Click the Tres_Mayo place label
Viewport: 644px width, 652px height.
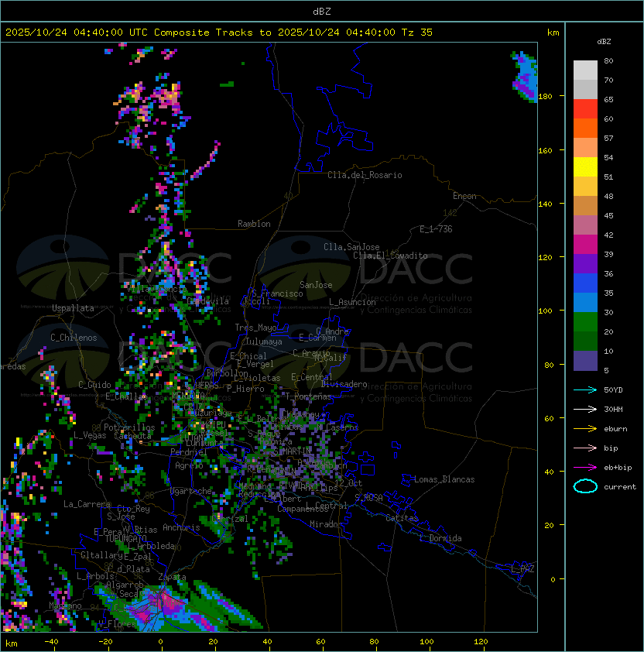(255, 328)
